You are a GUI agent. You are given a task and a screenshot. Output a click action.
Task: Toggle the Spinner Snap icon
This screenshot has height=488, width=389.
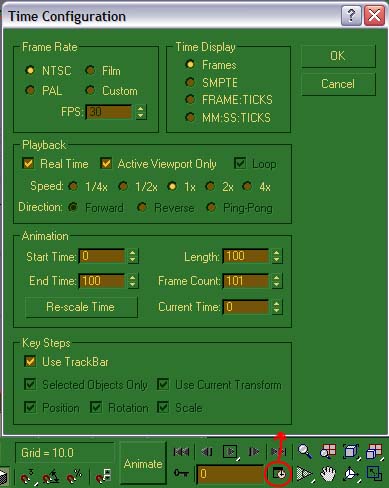(104, 476)
